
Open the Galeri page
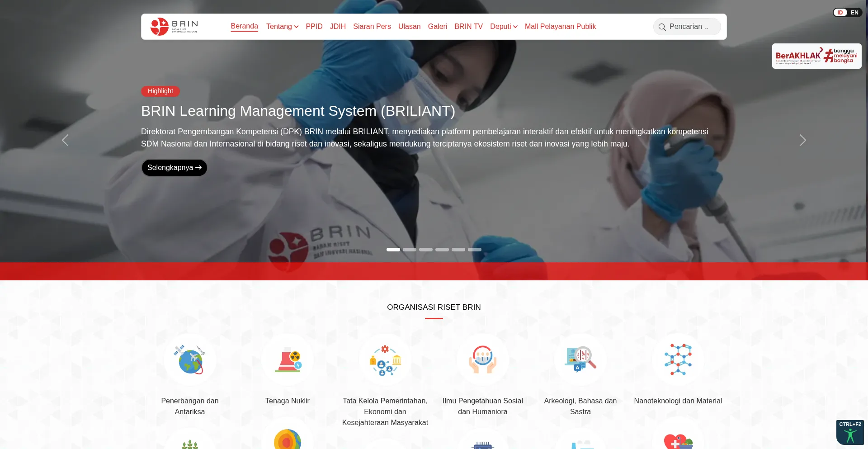pos(438,27)
